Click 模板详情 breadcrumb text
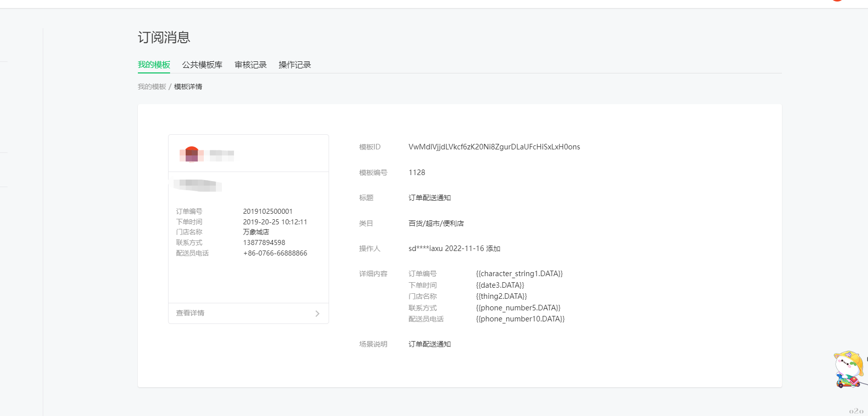This screenshot has height=416, width=868. tap(188, 87)
